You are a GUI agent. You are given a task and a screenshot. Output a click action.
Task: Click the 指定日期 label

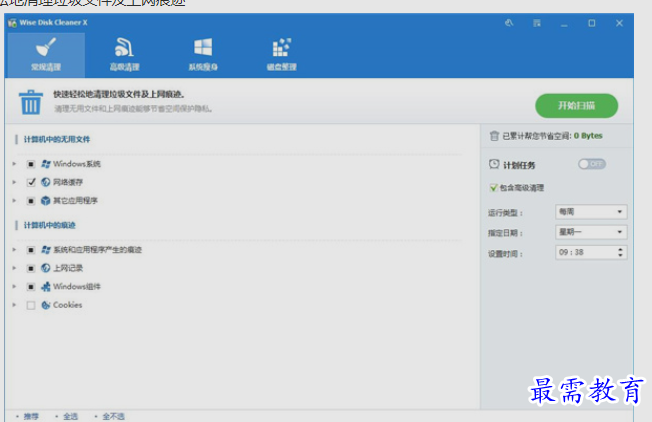505,233
